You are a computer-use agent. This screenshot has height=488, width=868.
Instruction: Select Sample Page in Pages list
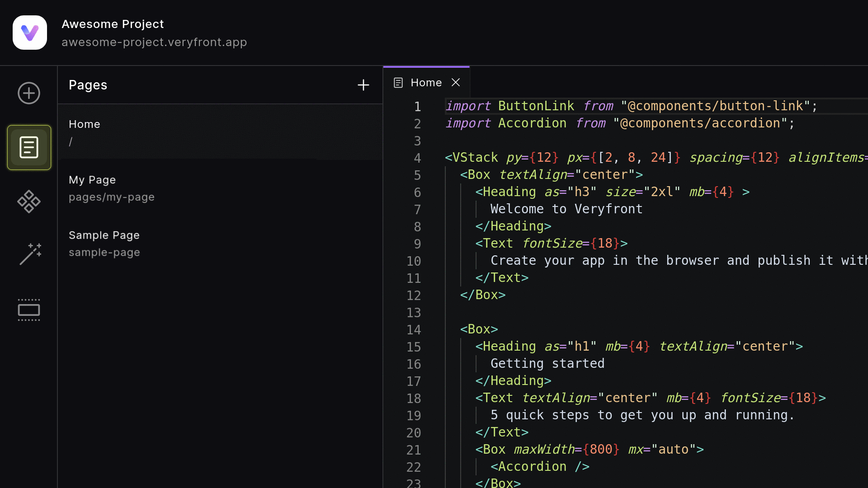220,244
